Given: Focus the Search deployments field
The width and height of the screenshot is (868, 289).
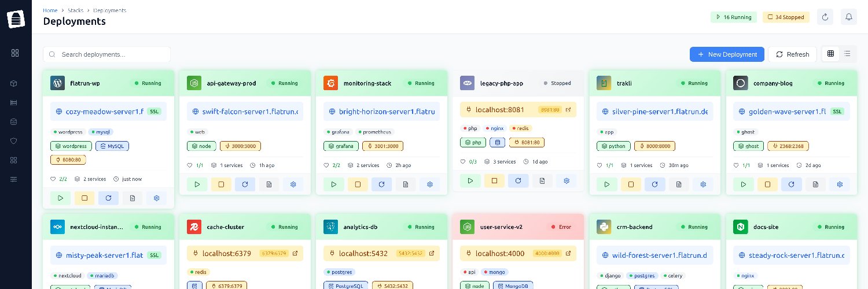Looking at the screenshot, I should coord(106,54).
